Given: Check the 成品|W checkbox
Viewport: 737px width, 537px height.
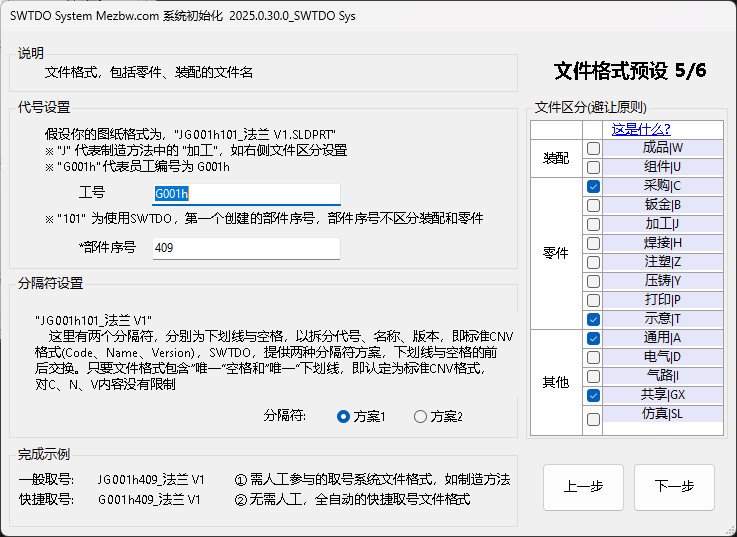Looking at the screenshot, I should pyautogui.click(x=594, y=148).
